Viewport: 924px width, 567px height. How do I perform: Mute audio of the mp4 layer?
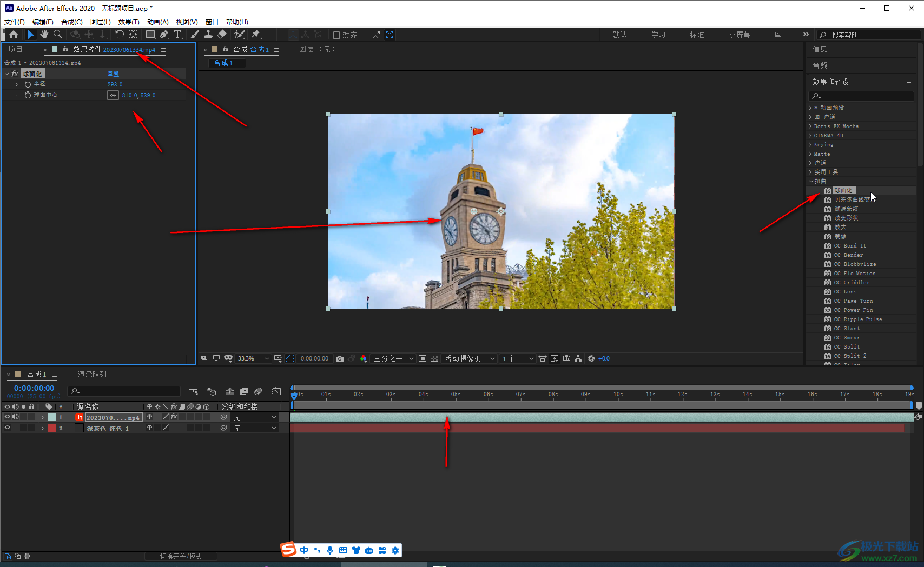[x=16, y=417]
